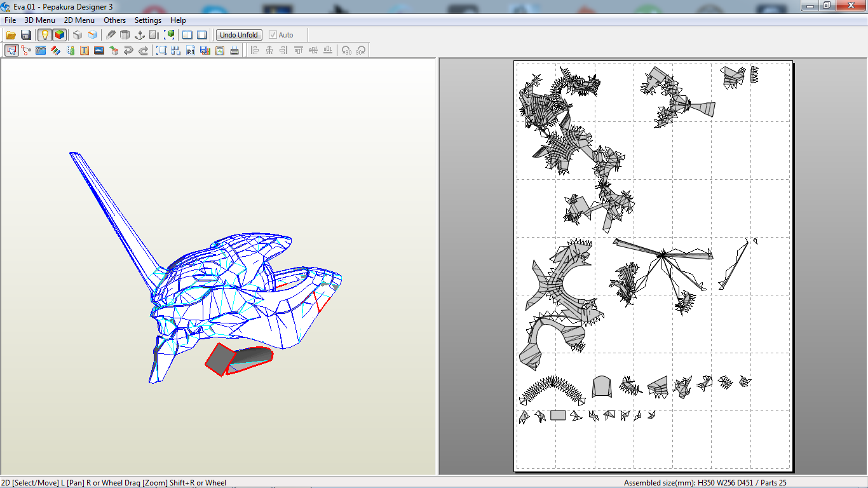Click the Undo Unfold button
The image size is (868, 488).
click(x=239, y=35)
